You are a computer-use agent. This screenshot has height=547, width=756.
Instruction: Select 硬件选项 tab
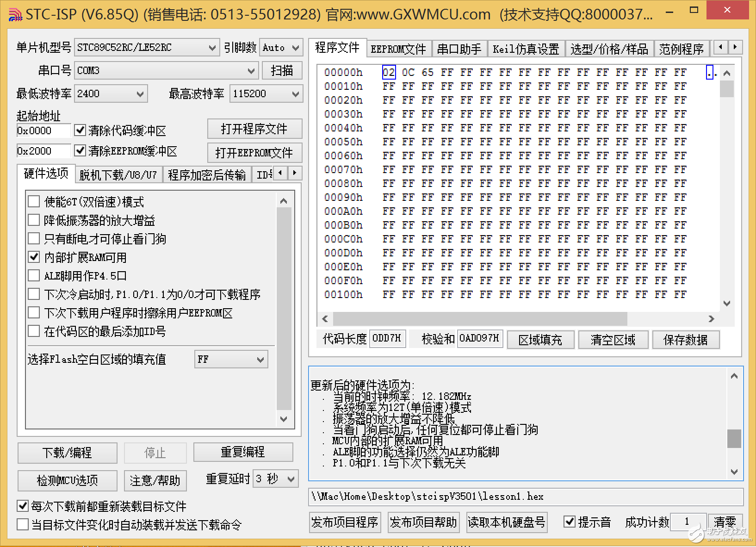coord(46,173)
